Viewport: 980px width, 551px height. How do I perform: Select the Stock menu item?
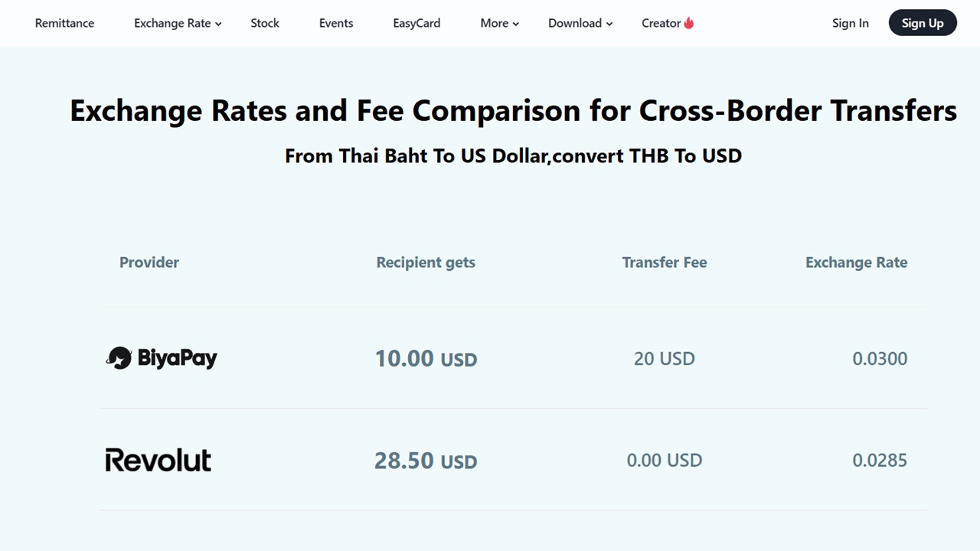[265, 23]
